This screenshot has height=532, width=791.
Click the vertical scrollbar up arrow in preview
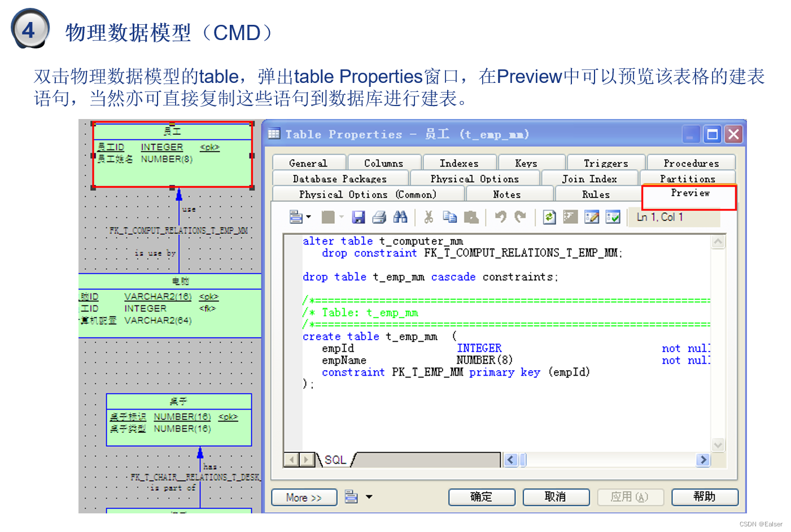[x=718, y=242]
